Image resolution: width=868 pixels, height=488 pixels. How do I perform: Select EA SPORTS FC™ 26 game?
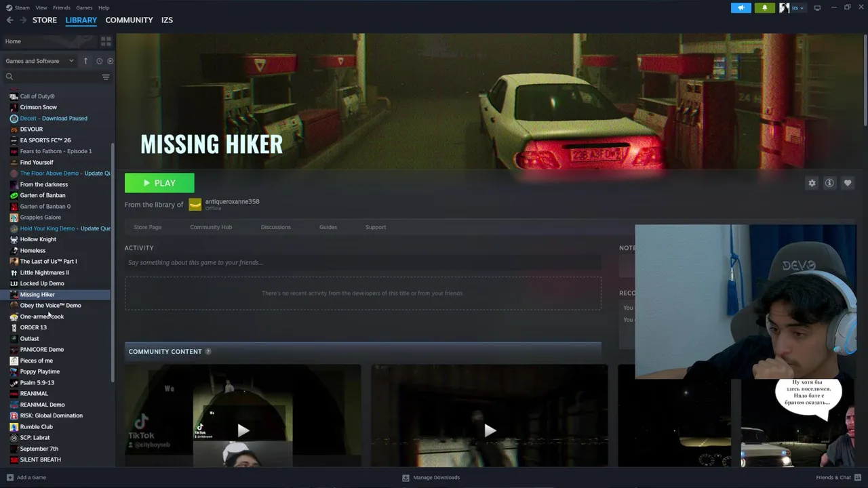[x=45, y=140]
